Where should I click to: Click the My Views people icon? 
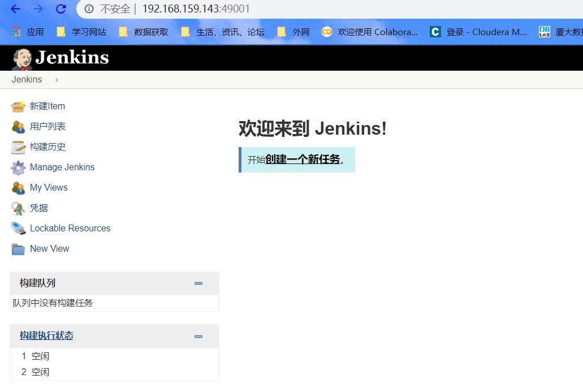18,188
